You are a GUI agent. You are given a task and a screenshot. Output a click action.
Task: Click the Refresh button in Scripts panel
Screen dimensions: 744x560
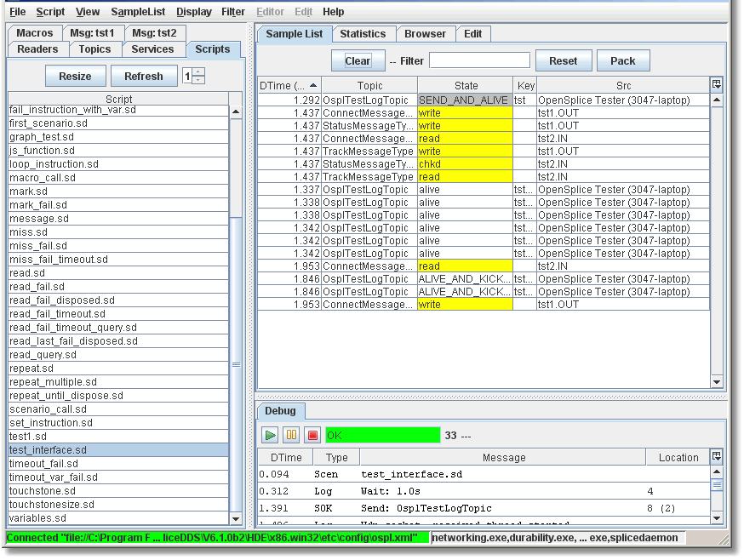tap(144, 76)
